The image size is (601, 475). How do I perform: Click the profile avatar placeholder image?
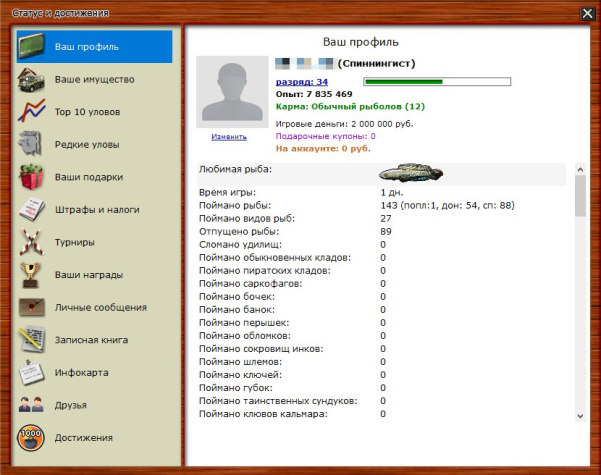click(229, 92)
